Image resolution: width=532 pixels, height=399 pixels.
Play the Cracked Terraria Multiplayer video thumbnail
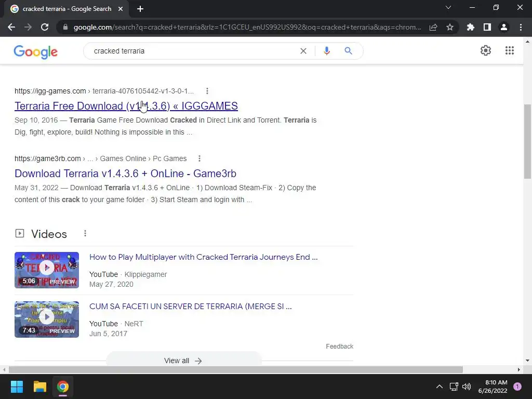coord(47,270)
